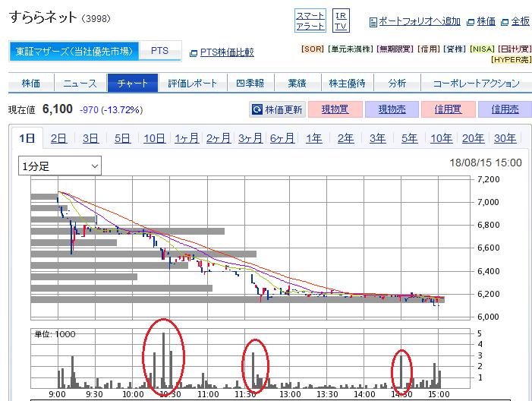Viewport: 532px width, 401px height.
Task: Switch to the PTS market toggle
Action: click(x=160, y=51)
